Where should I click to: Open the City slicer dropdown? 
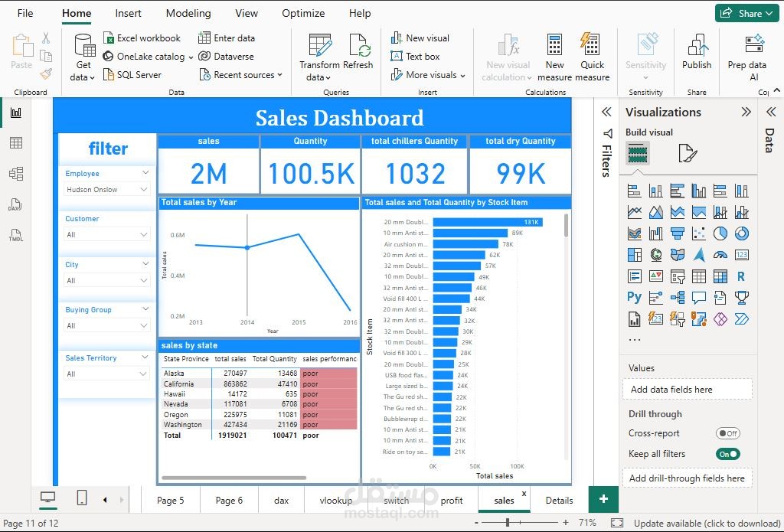tap(106, 280)
